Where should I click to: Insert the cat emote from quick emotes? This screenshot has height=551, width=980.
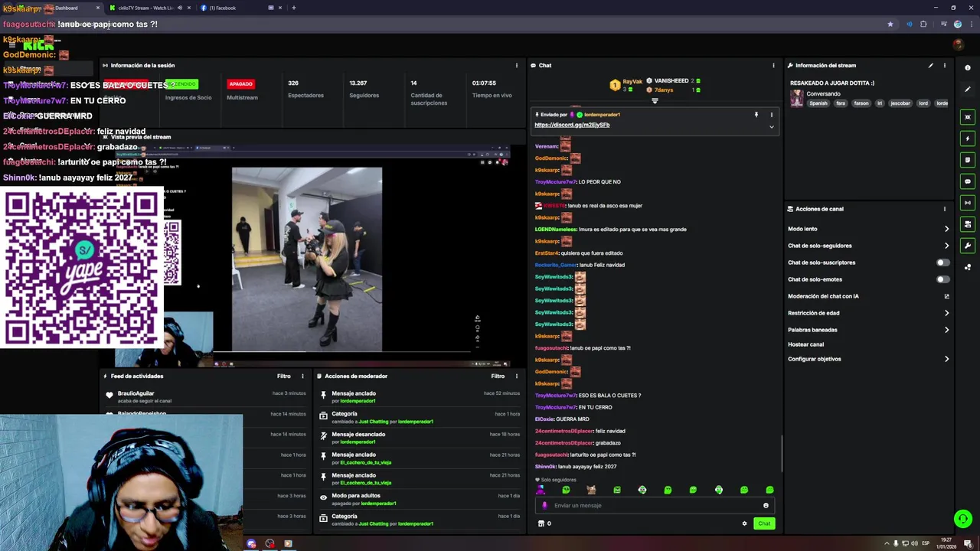(591, 490)
